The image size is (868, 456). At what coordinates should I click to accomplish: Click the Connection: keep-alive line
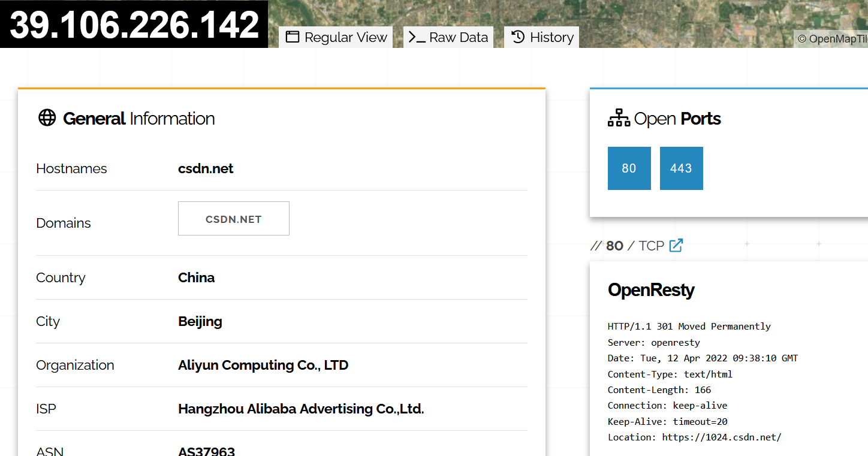point(668,406)
